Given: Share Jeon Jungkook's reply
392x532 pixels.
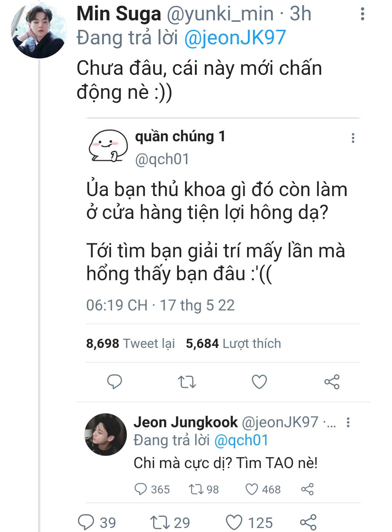Looking at the screenshot, I should 307,489.
